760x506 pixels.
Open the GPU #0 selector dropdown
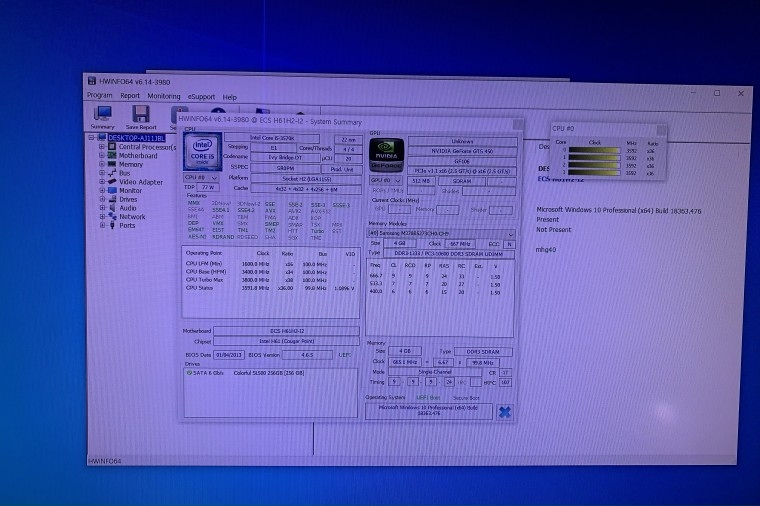(x=386, y=180)
